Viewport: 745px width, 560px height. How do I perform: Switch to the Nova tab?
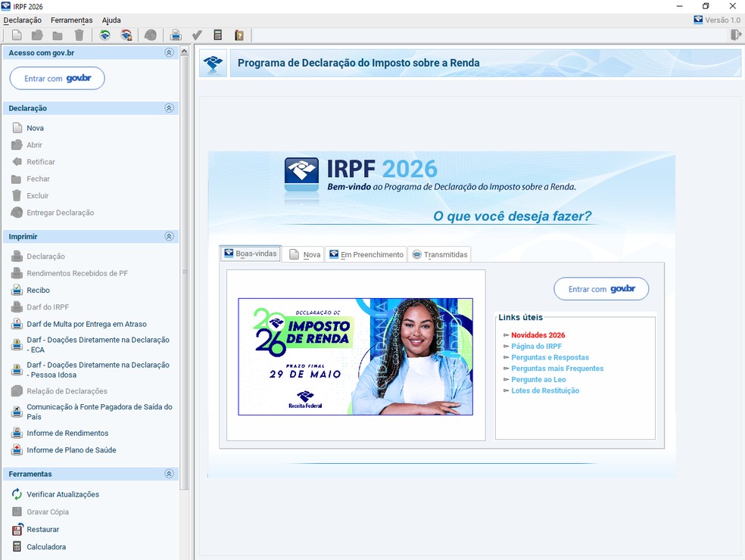[x=304, y=254]
